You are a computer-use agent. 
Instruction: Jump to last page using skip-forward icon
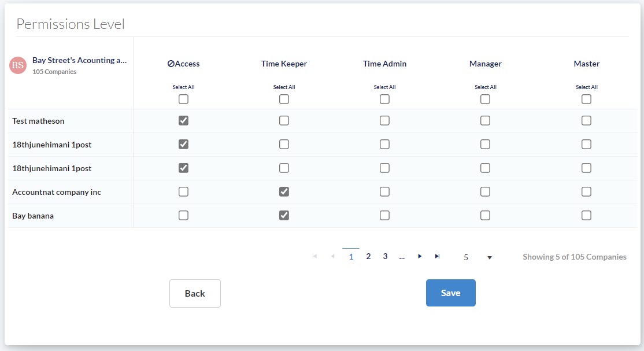438,256
